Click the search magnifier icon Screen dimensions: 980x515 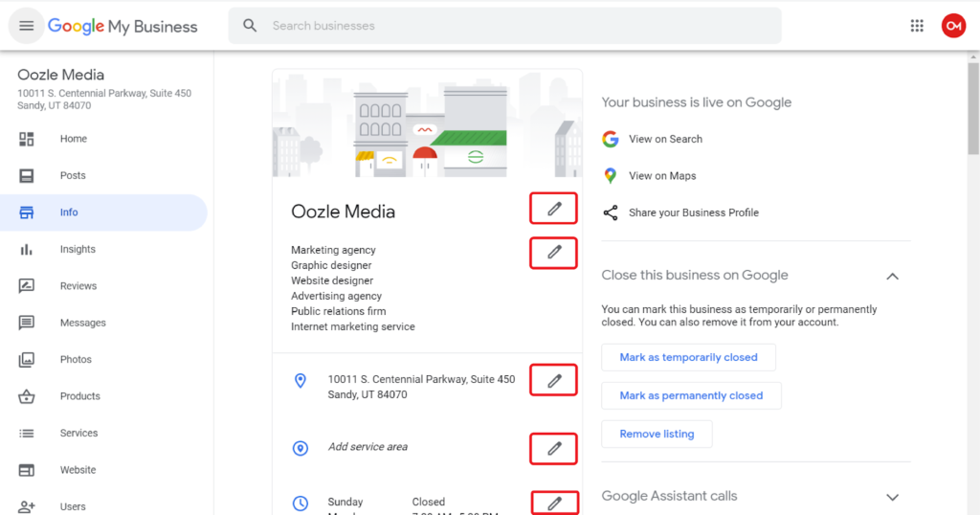point(250,26)
